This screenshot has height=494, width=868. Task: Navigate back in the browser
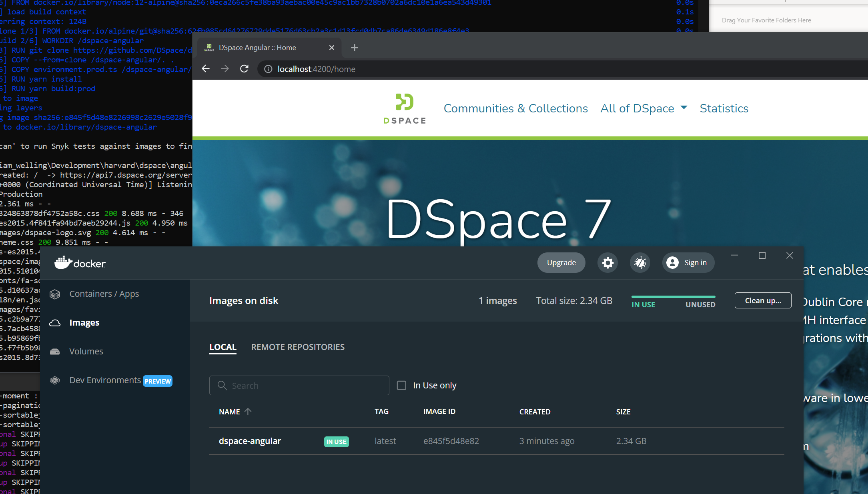coord(206,69)
